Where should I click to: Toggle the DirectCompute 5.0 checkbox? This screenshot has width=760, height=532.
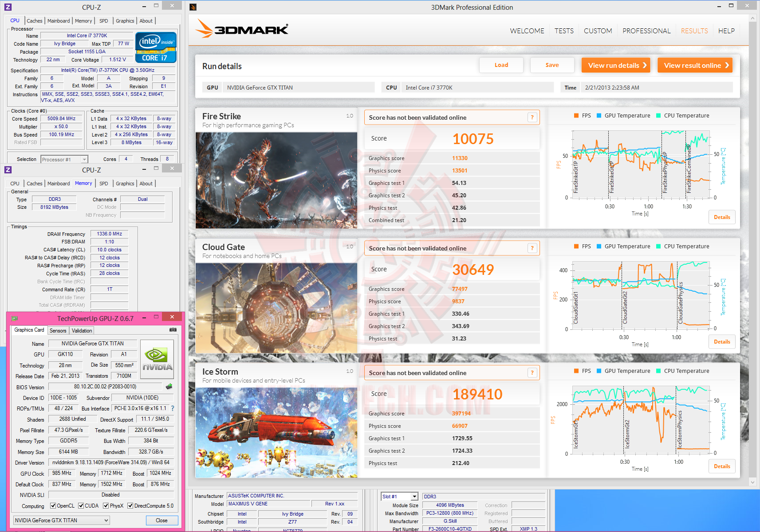pyautogui.click(x=130, y=505)
